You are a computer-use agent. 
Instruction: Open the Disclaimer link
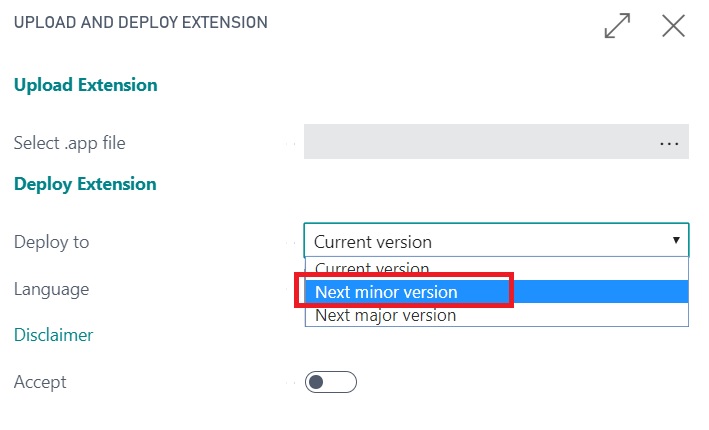coord(53,335)
